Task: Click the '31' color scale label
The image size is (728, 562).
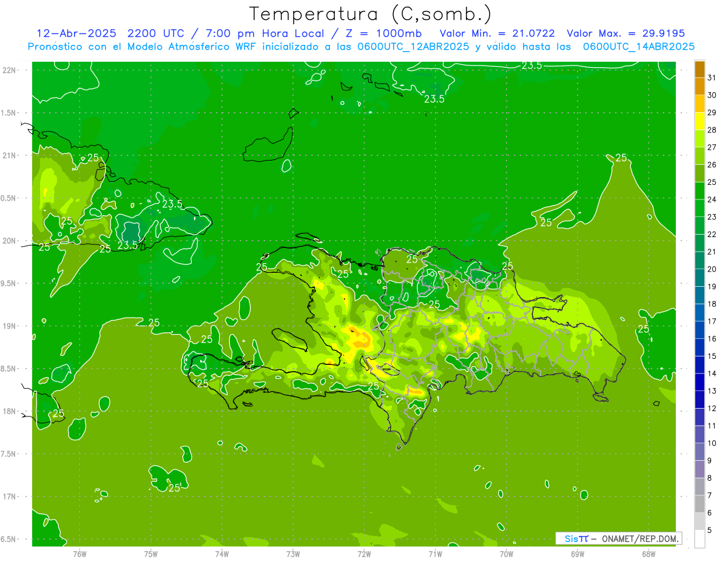Action: coord(712,78)
